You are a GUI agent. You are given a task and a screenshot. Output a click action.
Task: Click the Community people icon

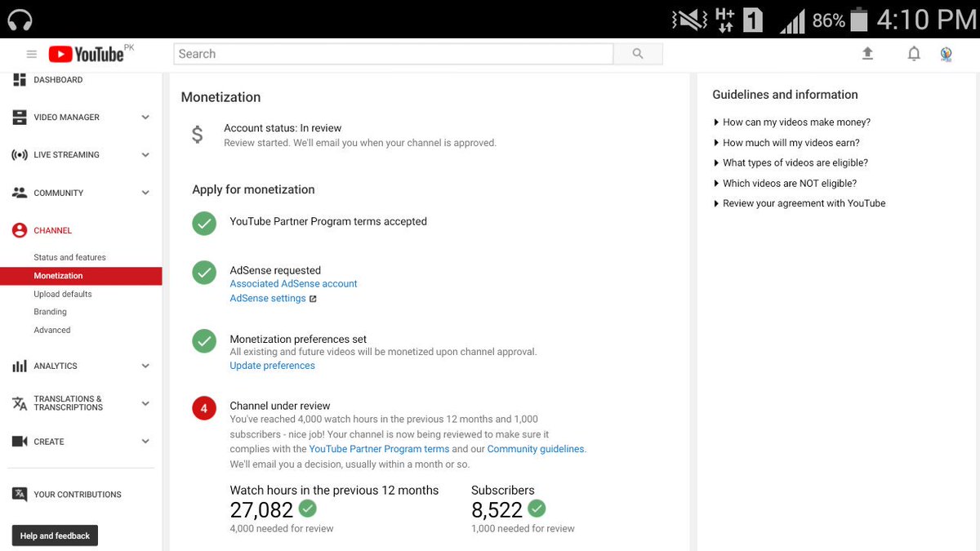[x=20, y=193]
